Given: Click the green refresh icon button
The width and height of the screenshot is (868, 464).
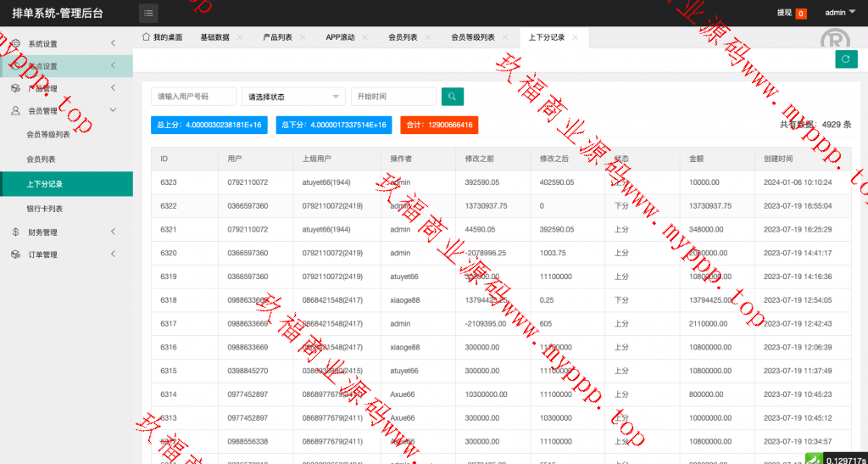Looking at the screenshot, I should (845, 59).
